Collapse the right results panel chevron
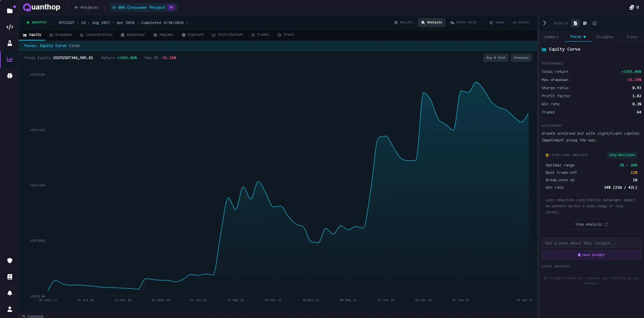The width and height of the screenshot is (644, 318). tap(545, 23)
